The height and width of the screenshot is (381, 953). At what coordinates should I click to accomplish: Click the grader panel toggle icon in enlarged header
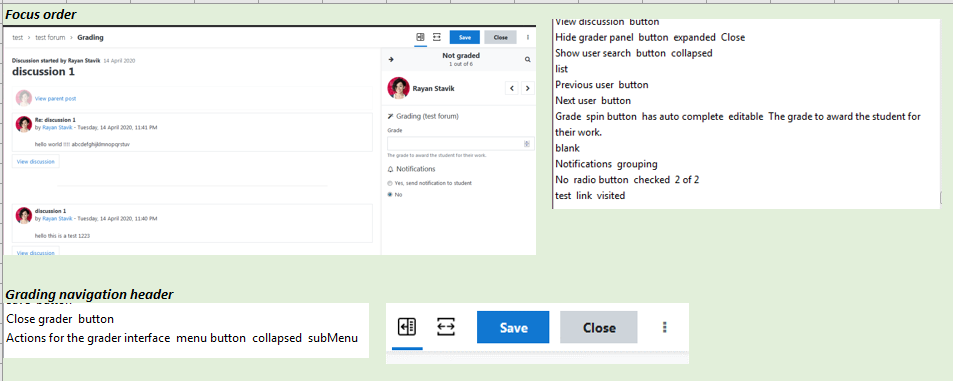pos(407,327)
